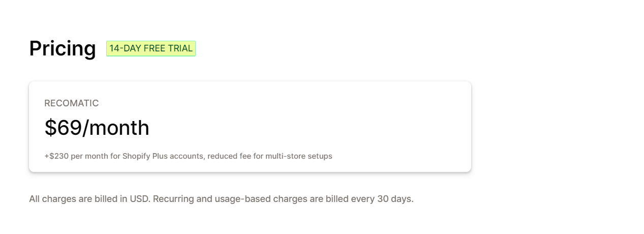Screen dimensions: 644x234
Task: Click the word "TRIAL" in the green badge
Action: point(180,48)
